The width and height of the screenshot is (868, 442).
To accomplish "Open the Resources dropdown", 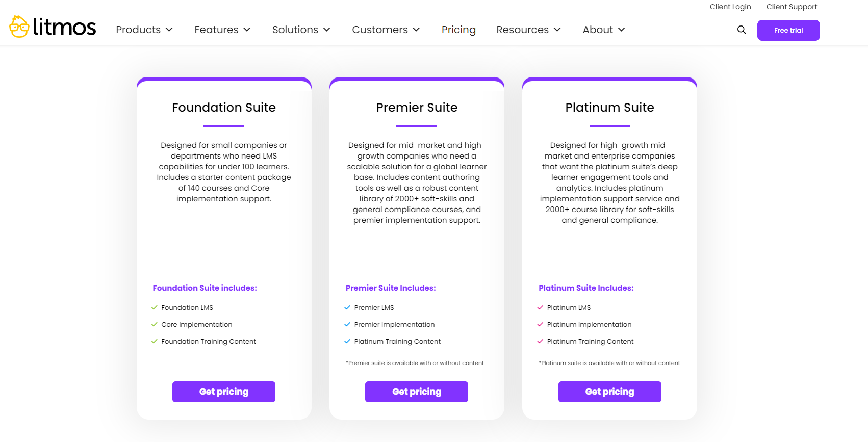I will coord(529,30).
